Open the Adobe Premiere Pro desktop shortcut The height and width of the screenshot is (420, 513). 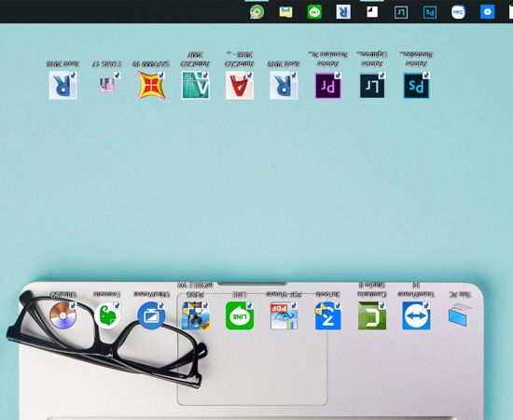327,86
